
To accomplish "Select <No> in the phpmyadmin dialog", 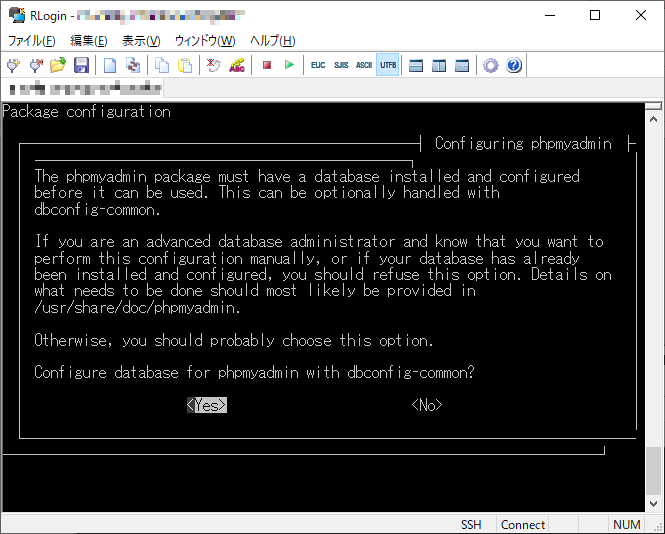I will (x=426, y=405).
